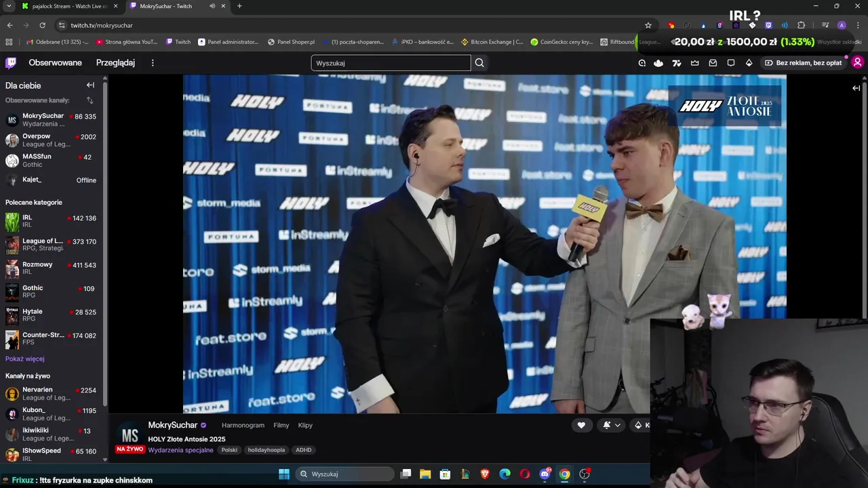Open Chrome media control icon
The image size is (868, 488).
pos(825,25)
